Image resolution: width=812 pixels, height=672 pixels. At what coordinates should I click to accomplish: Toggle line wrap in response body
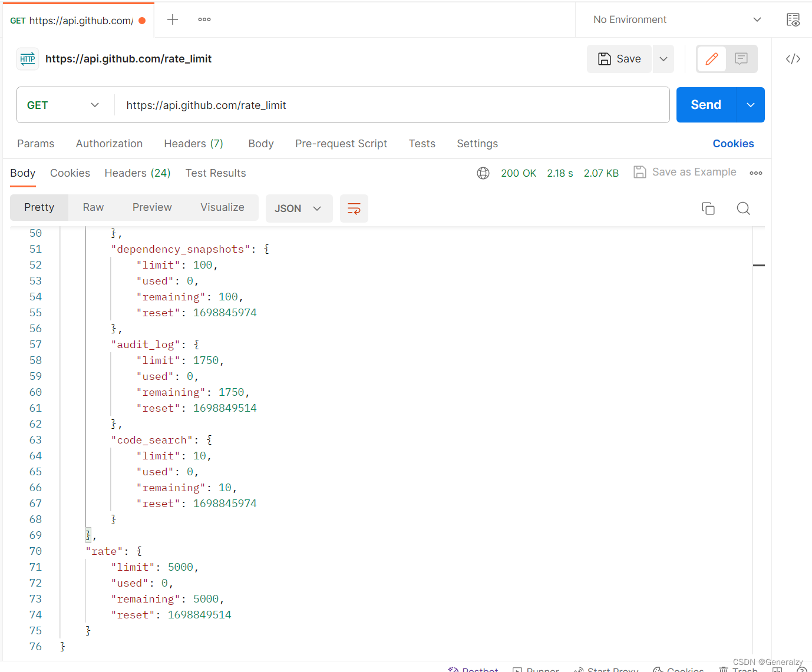(354, 208)
